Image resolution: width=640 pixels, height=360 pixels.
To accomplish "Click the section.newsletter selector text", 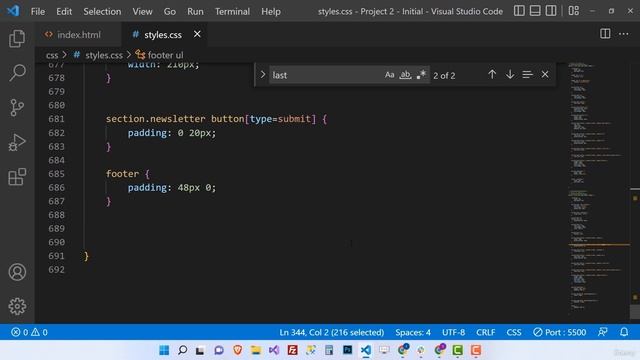I will (156, 119).
